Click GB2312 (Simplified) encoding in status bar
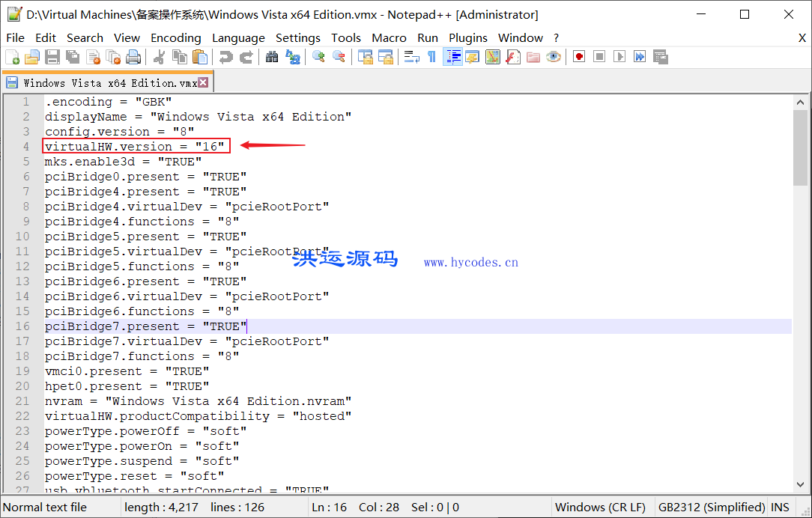 point(712,507)
